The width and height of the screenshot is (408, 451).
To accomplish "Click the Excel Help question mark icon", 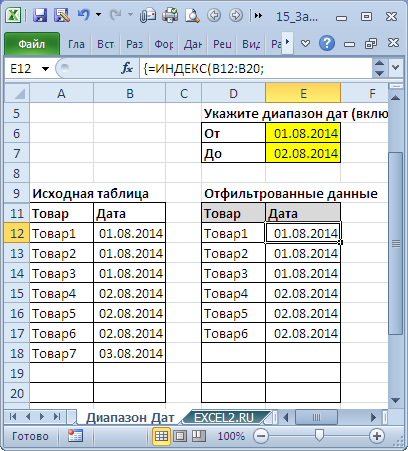I will (x=327, y=43).
